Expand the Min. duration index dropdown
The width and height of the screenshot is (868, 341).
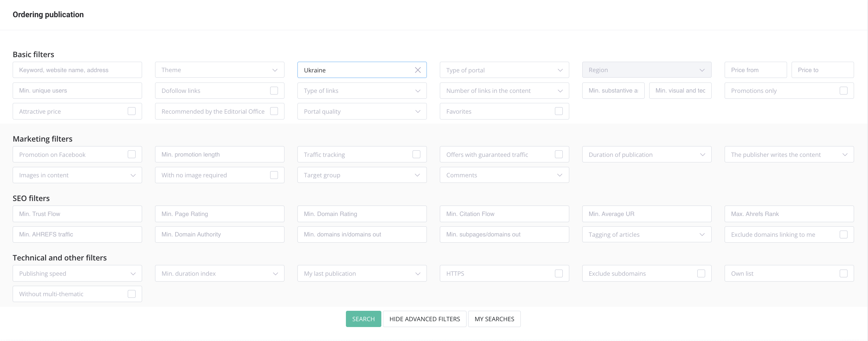click(220, 273)
